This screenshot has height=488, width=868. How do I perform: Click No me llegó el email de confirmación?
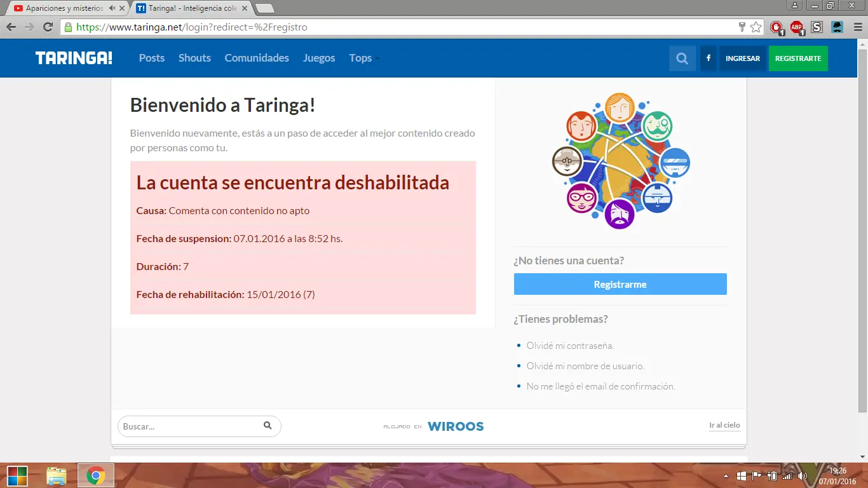coord(600,386)
